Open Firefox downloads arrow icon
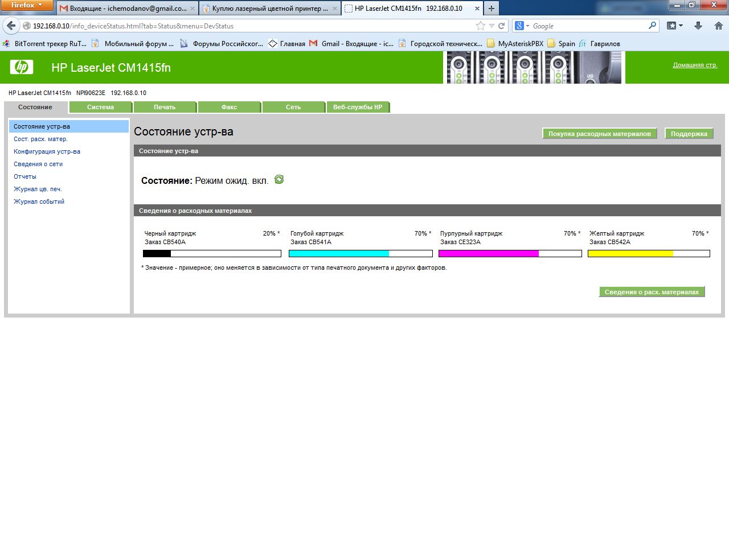The width and height of the screenshot is (729, 560). pos(698,26)
